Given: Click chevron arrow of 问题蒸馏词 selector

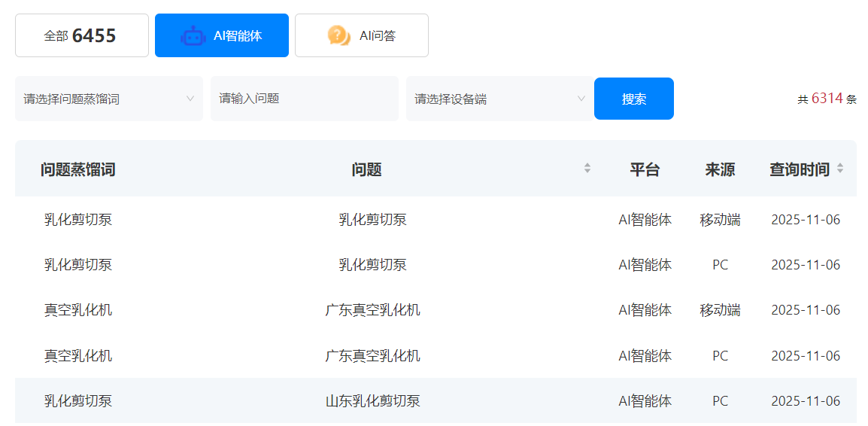Looking at the screenshot, I should tap(190, 99).
